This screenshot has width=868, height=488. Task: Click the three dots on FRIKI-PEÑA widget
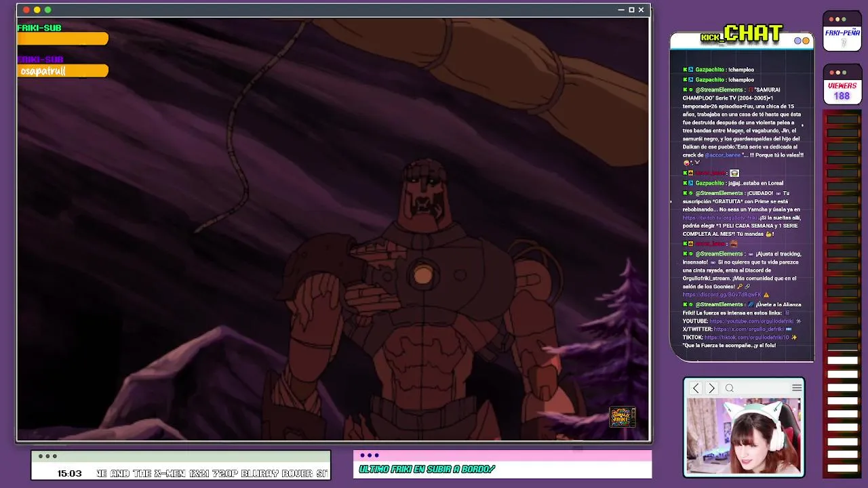coord(837,19)
